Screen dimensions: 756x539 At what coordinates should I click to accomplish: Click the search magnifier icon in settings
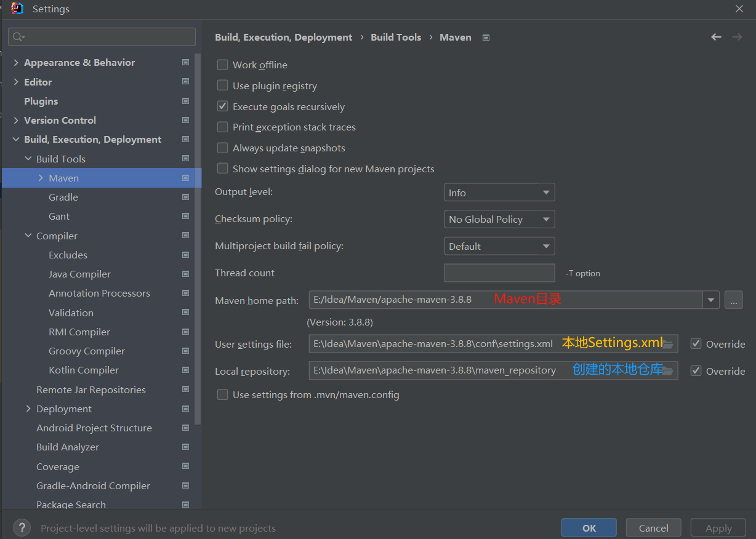18,37
